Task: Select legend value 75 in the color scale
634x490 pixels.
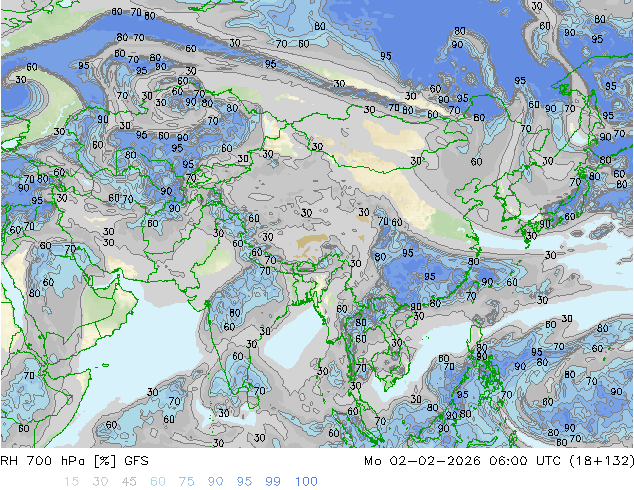Action: coord(186,482)
